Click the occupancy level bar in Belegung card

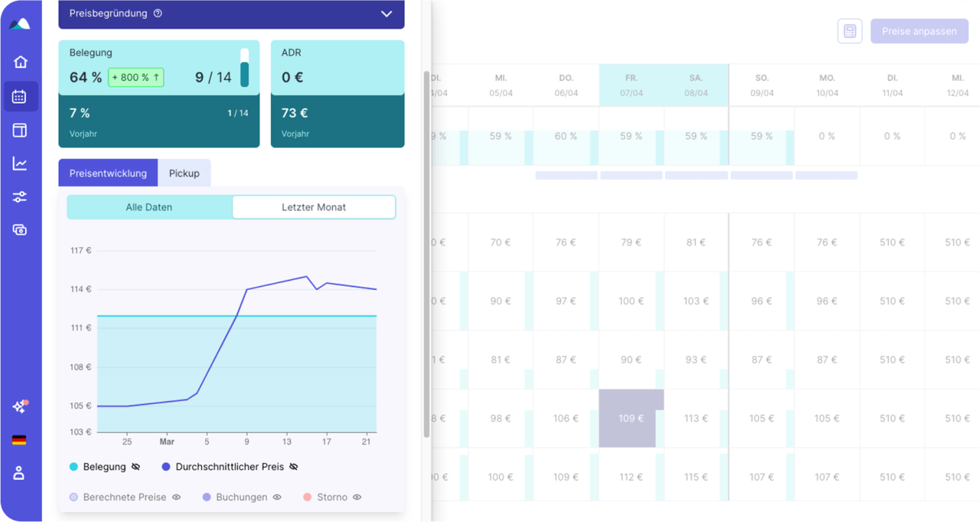[x=245, y=67]
